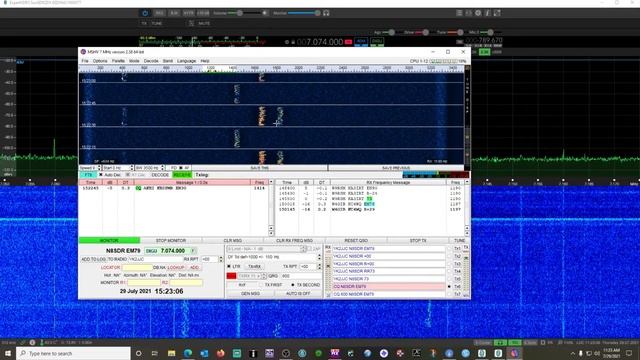Image resolution: width=640 pixels, height=360 pixels.
Task: Open the Language menu in MSHV
Action: [x=187, y=61]
